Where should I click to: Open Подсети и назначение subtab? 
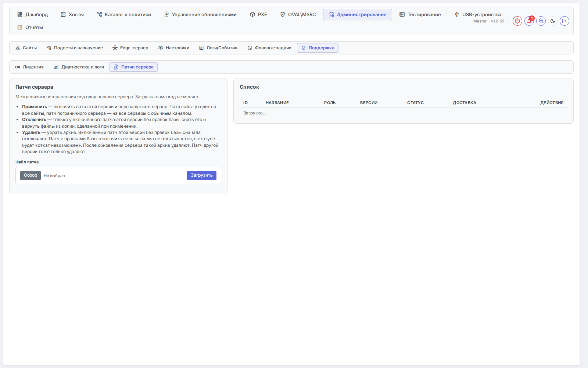coord(75,48)
